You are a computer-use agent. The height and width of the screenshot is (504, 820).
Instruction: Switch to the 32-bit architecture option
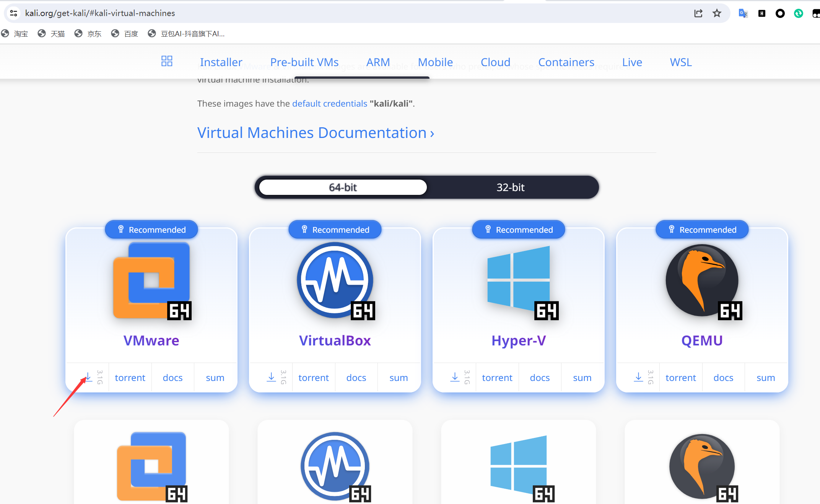511,187
